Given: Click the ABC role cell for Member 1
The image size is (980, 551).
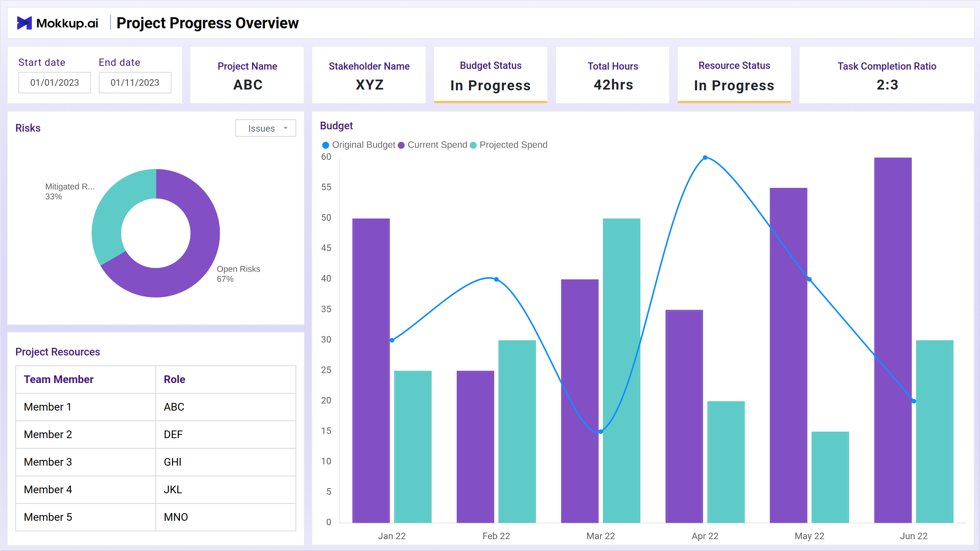Looking at the screenshot, I should [226, 407].
